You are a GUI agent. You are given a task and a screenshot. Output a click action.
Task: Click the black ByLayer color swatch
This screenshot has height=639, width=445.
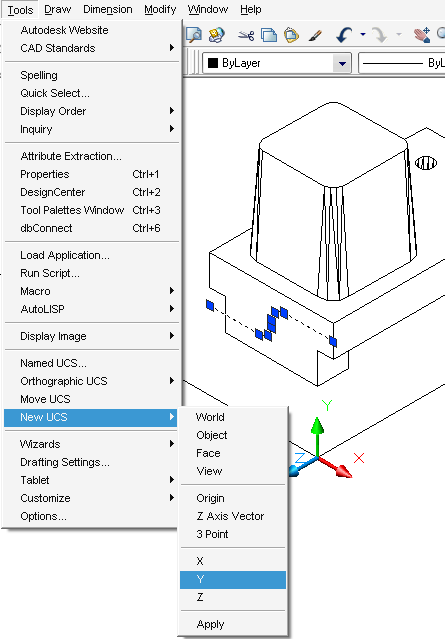point(213,63)
